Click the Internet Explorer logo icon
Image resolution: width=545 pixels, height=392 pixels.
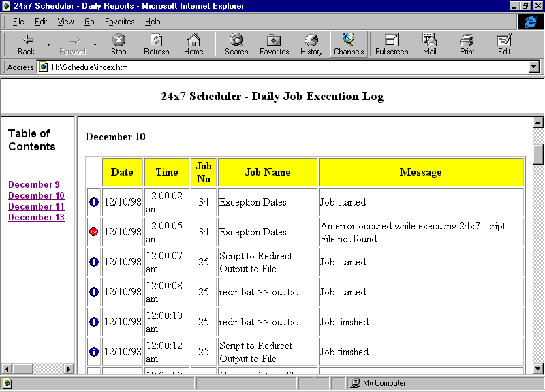531,22
